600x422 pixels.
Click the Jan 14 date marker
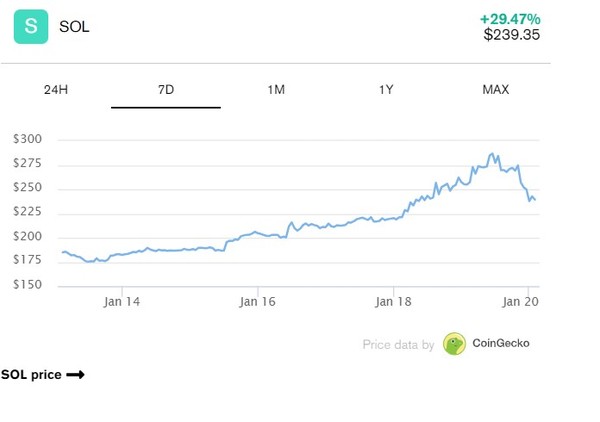122,301
